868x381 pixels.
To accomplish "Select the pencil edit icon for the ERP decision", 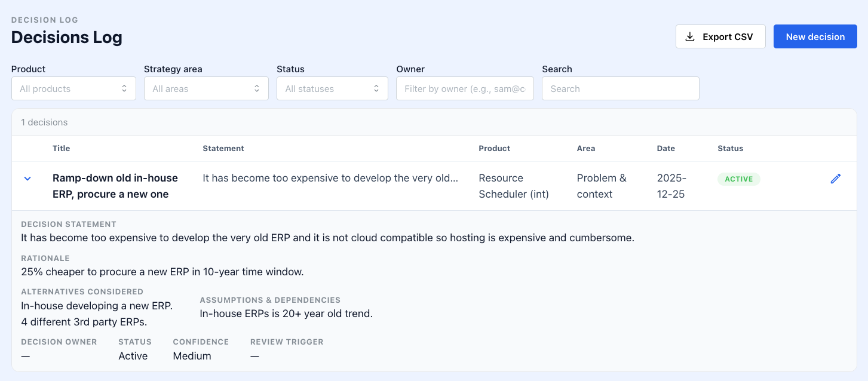I will pos(835,178).
